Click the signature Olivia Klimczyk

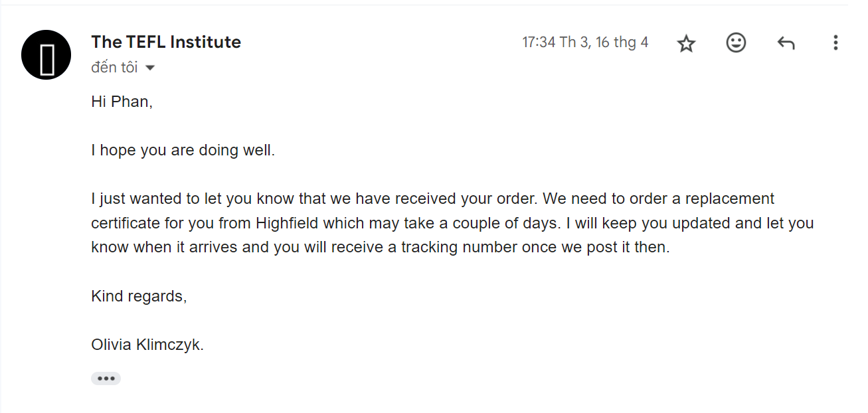(147, 345)
